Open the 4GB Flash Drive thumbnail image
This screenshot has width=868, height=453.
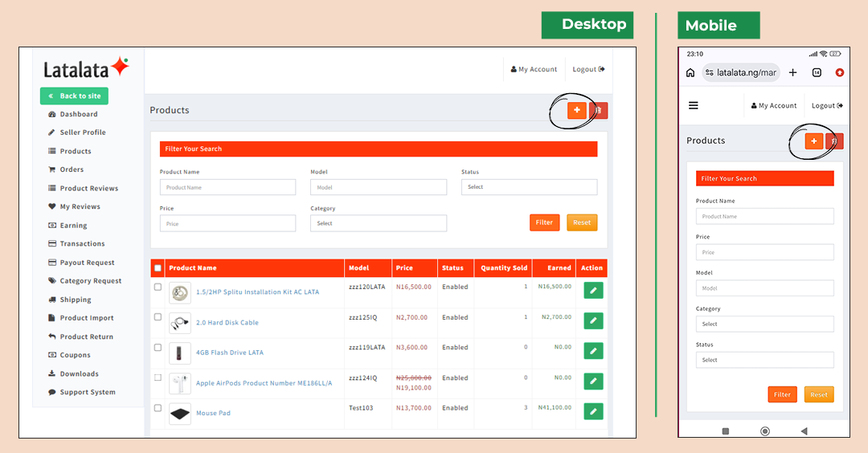click(180, 353)
